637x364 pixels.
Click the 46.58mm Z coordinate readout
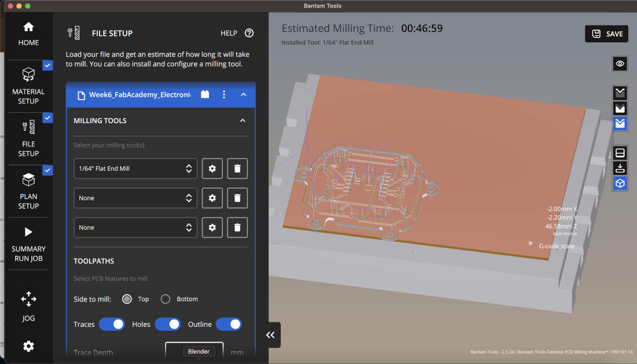(561, 226)
